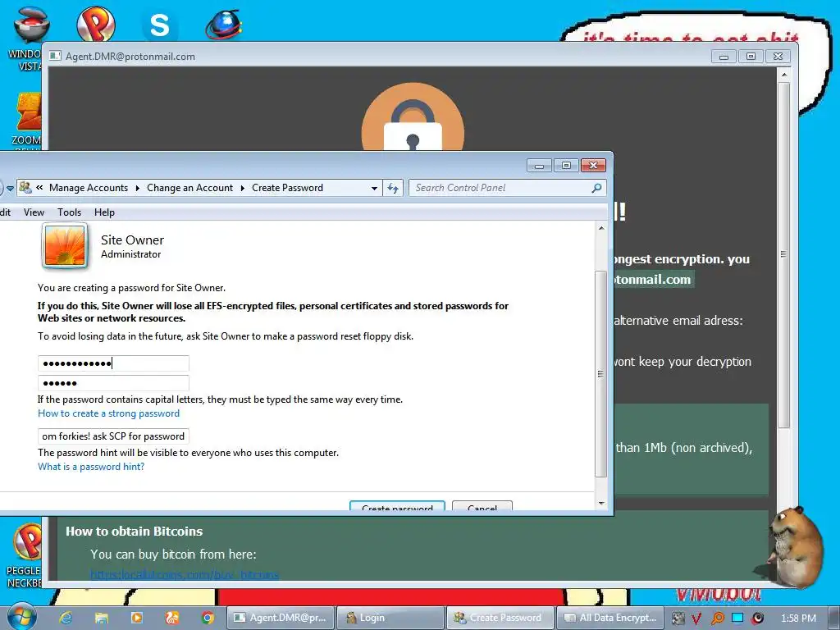Click the refresh button beside address bar
The image size is (840, 630).
[393, 188]
